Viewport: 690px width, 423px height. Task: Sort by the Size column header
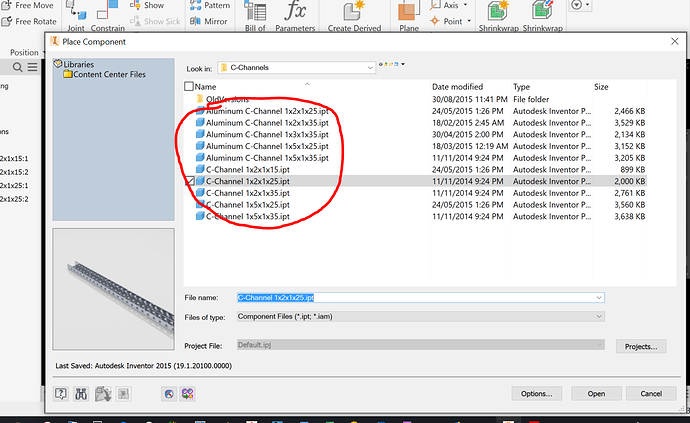click(x=601, y=87)
